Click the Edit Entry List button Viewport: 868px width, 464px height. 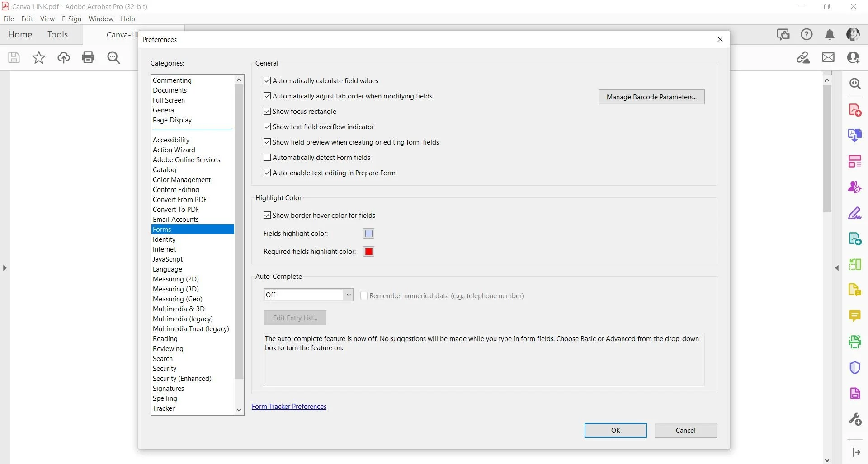pyautogui.click(x=295, y=318)
